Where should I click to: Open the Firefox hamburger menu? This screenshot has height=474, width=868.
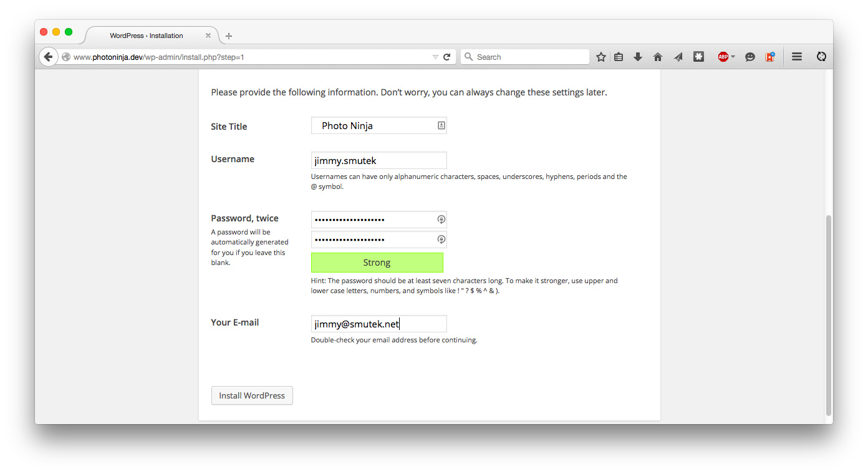(x=796, y=57)
